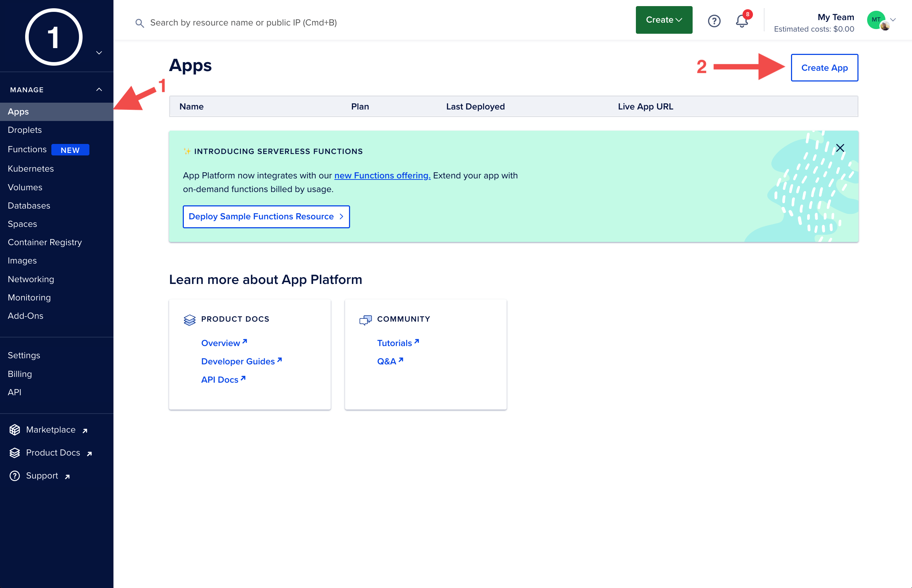Image resolution: width=912 pixels, height=588 pixels.
Task: Go to Droplets in the sidebar
Action: click(25, 130)
